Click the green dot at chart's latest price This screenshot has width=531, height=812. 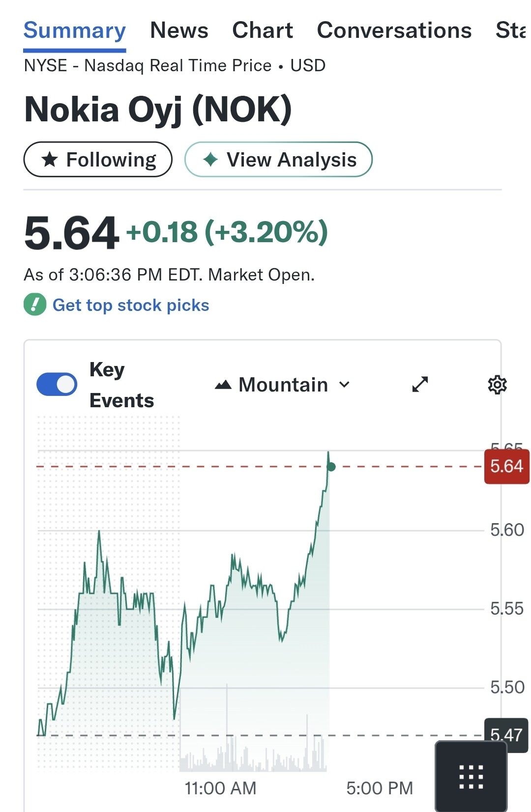[331, 467]
